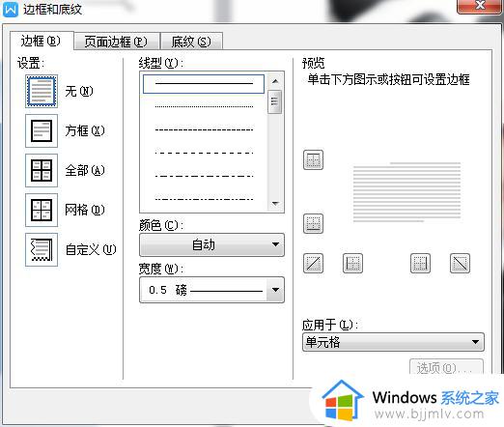Click the WPS Writer icon in title bar
Viewport: 504px width, 427px height.
11,10
